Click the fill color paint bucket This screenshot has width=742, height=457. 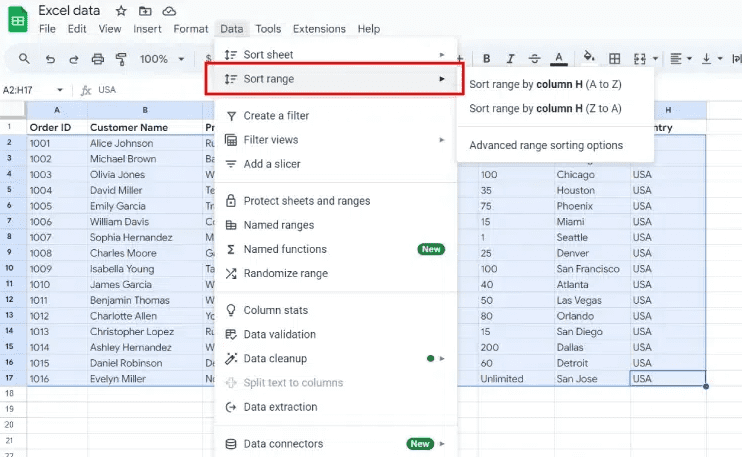[x=589, y=59]
